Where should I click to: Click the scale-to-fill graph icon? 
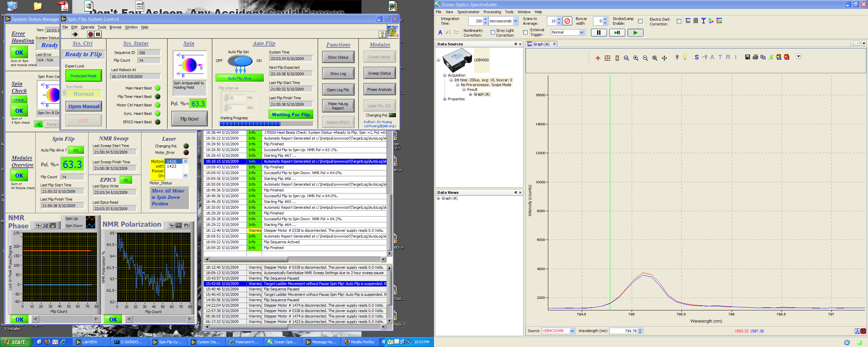pos(607,58)
